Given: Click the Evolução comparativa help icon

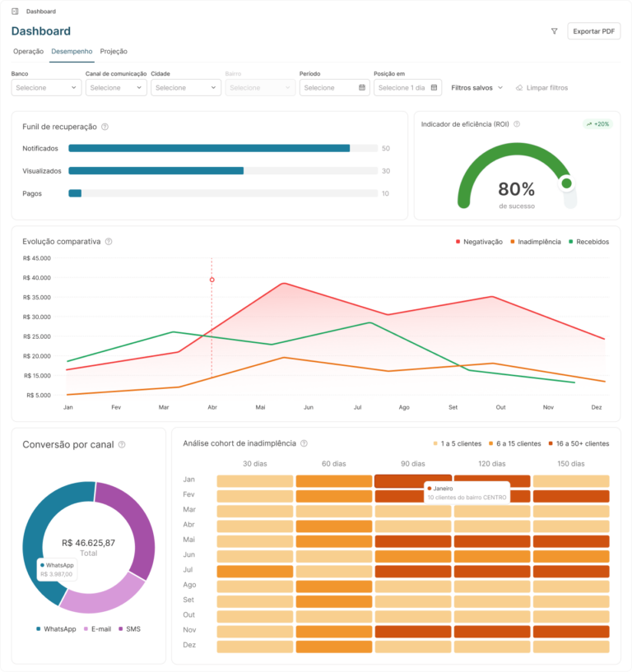Looking at the screenshot, I should (109, 242).
